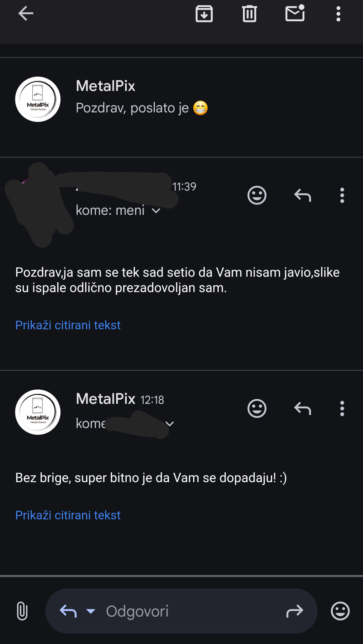Viewport: 363px width, 644px height.
Task: Archive this email conversation
Action: [x=204, y=14]
